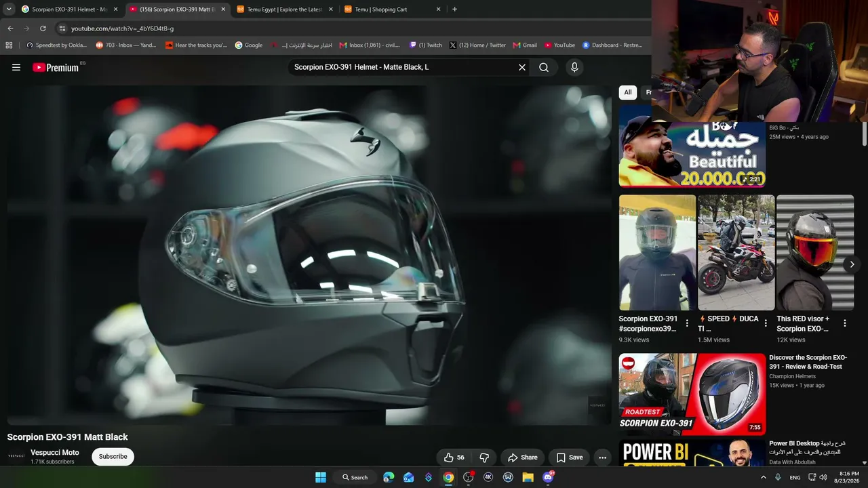Open the Gmail bookmark
The image size is (868, 488).
525,45
